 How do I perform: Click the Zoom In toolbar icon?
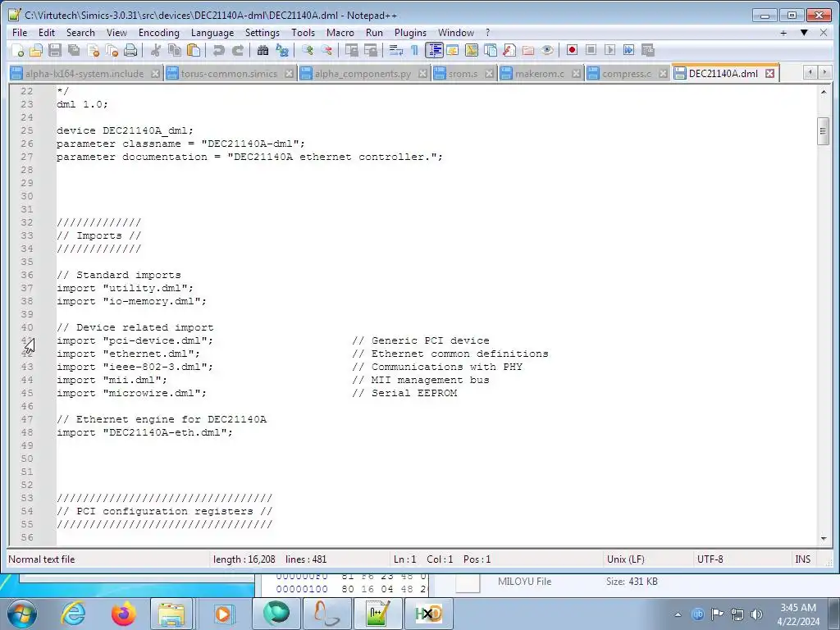(x=308, y=50)
